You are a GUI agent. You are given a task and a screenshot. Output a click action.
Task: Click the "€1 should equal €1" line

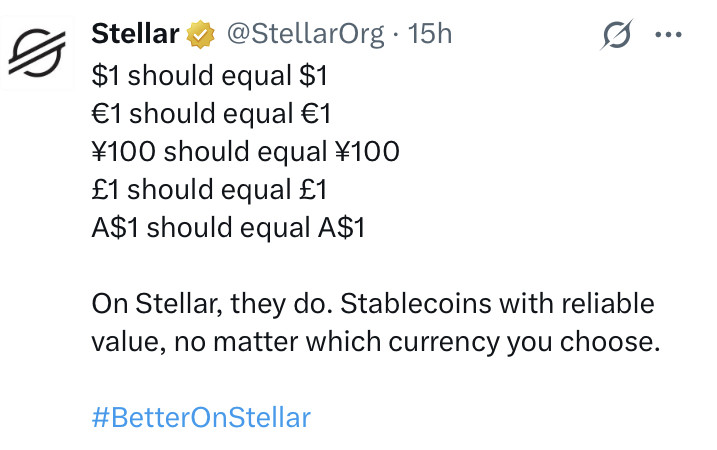click(209, 112)
